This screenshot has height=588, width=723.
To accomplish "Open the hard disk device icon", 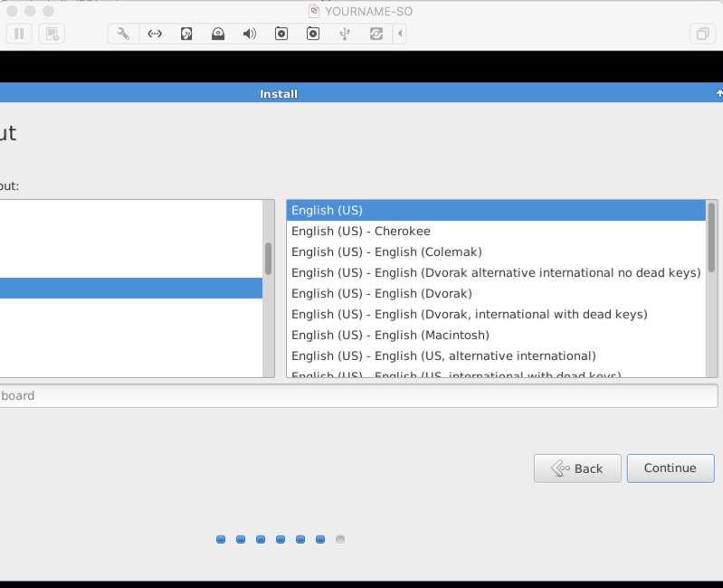I will (186, 33).
